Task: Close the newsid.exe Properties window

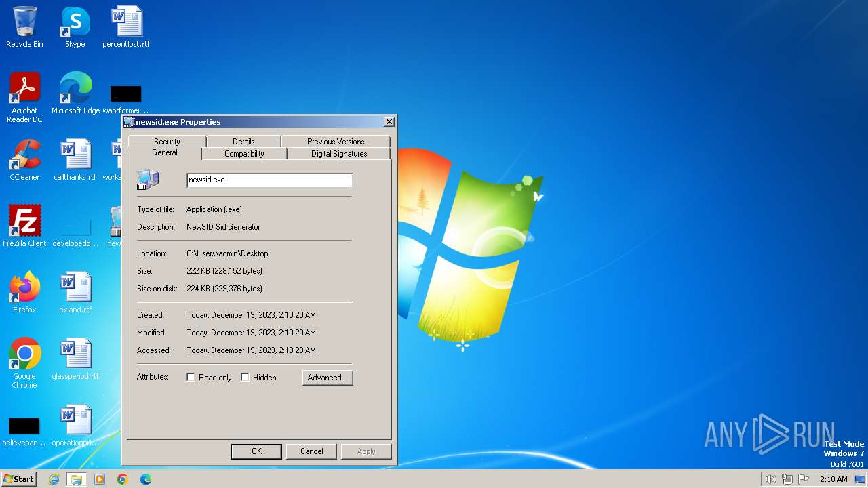Action: pos(389,122)
